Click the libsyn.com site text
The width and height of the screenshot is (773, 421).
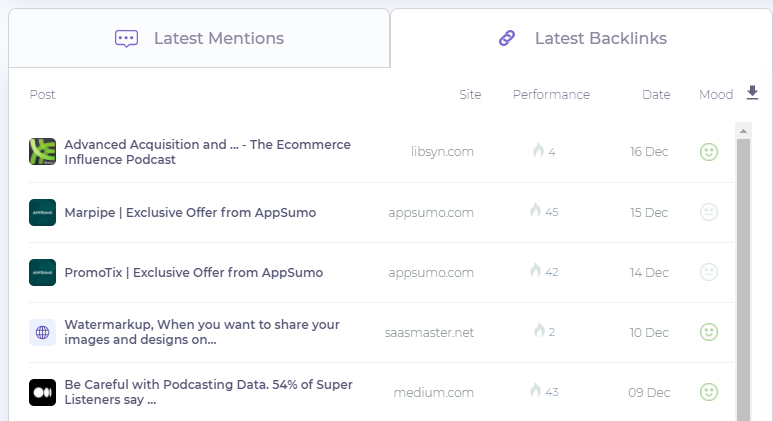(x=442, y=152)
